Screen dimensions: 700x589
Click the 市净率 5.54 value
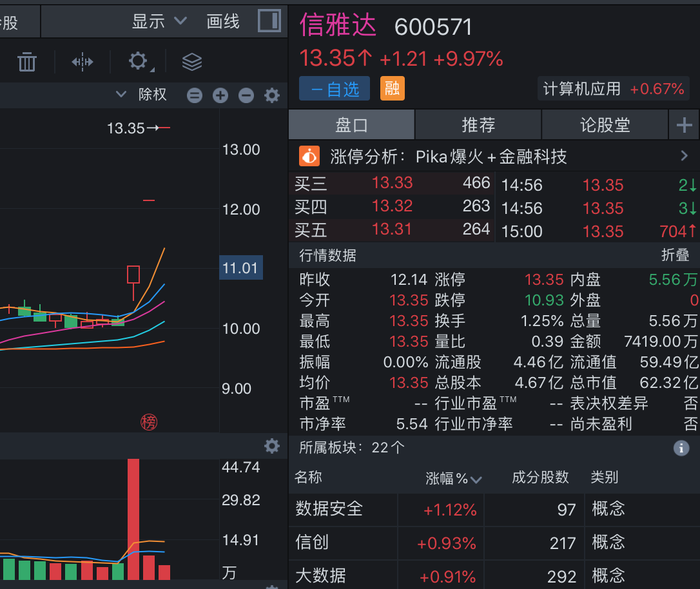click(x=412, y=424)
